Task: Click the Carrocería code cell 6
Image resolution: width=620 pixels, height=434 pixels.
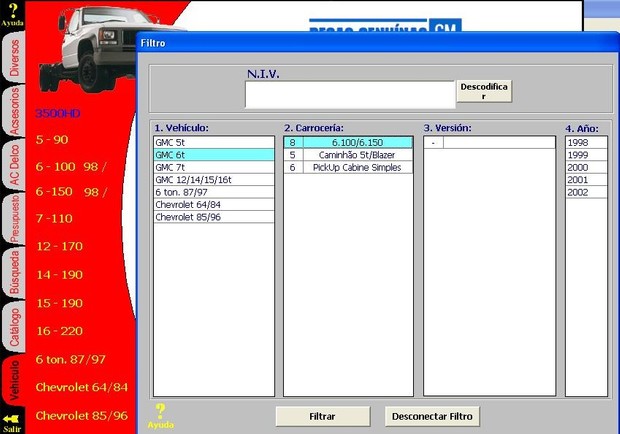Action: (x=293, y=167)
